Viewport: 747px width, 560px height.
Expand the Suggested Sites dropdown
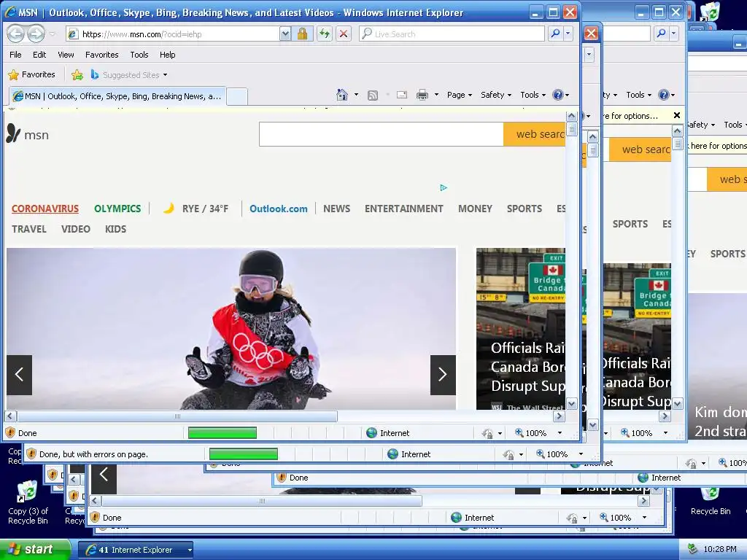tap(166, 75)
